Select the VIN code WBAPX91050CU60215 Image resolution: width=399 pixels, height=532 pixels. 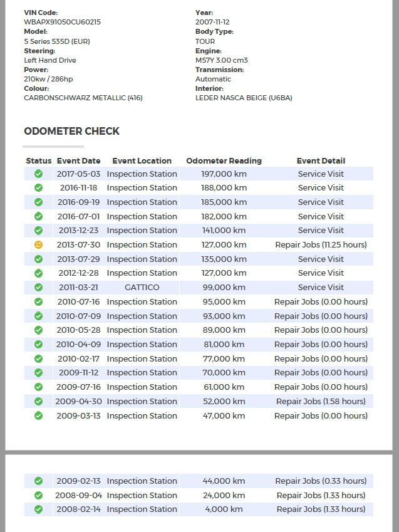click(62, 22)
